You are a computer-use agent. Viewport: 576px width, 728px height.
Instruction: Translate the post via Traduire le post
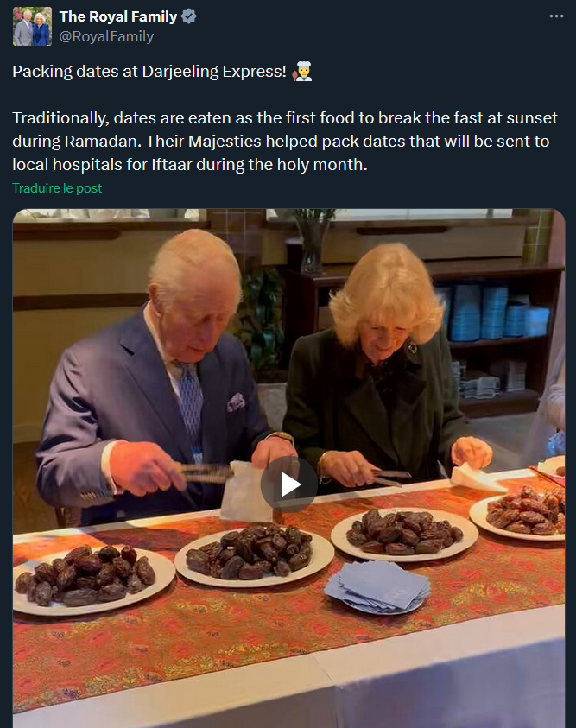click(57, 188)
